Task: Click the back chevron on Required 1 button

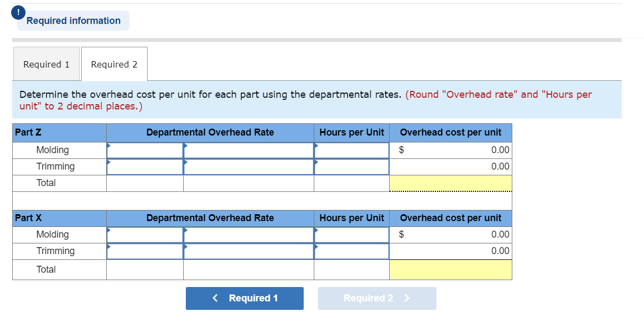Action: point(214,298)
